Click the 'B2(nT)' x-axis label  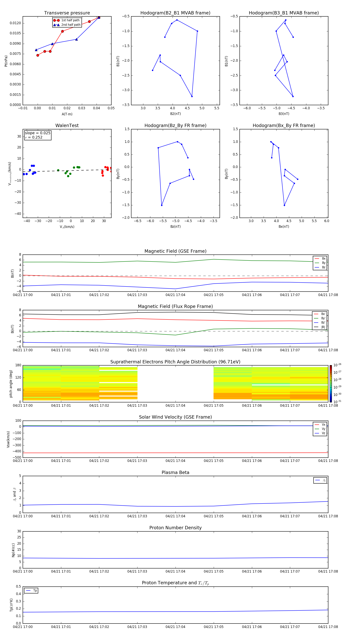pos(175,114)
